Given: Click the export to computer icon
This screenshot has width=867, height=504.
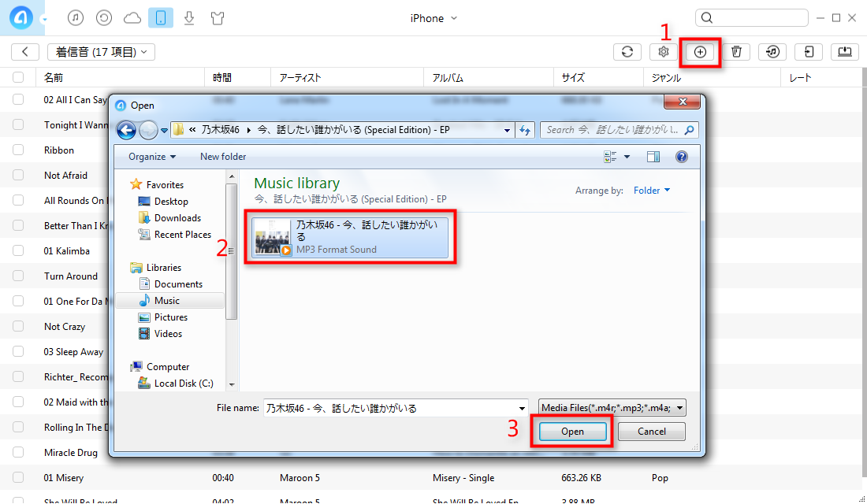Looking at the screenshot, I should pos(845,51).
